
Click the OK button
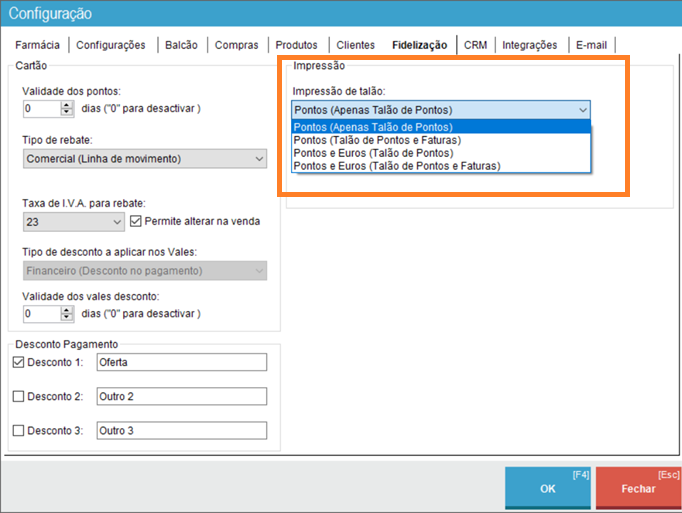tap(547, 489)
